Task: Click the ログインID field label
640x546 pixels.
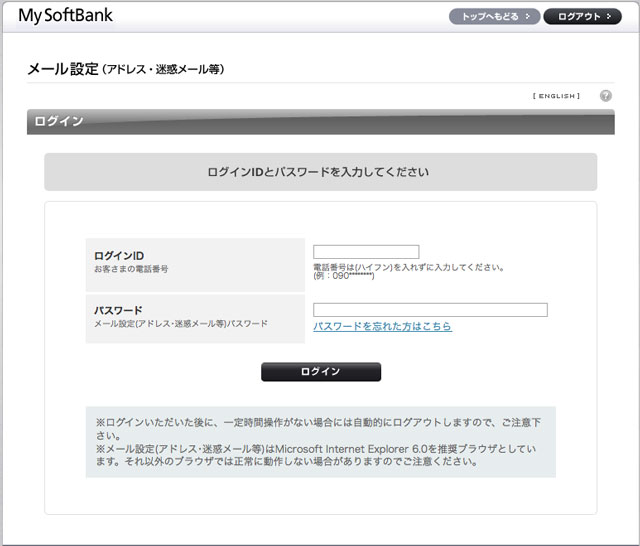Action: (x=119, y=256)
